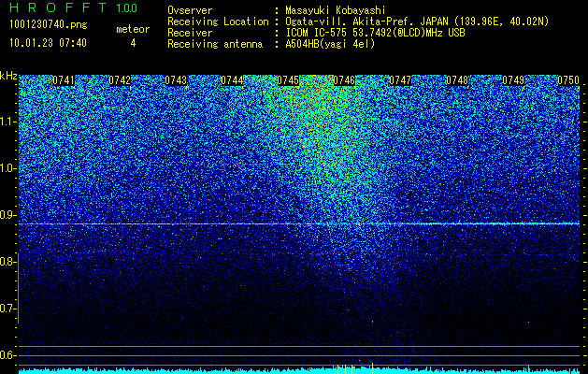Click the meteor count label
The height and width of the screenshot is (374, 588).
click(x=133, y=29)
